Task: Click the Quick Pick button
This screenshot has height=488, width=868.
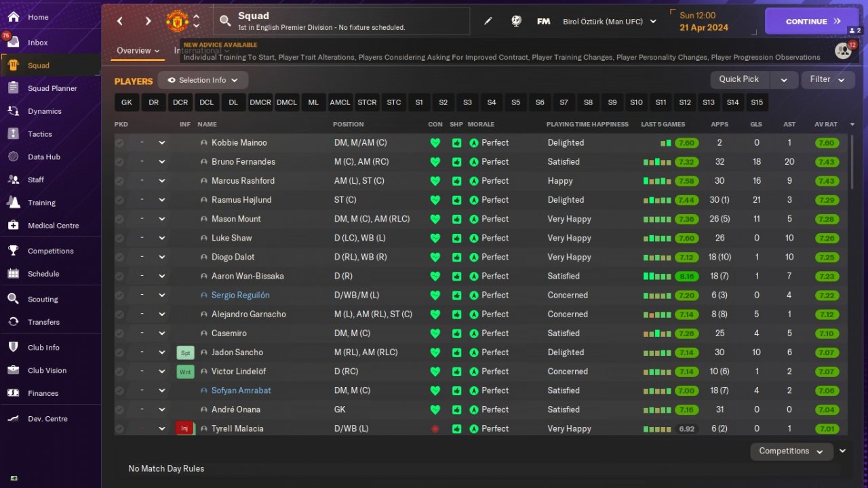Action: 740,80
